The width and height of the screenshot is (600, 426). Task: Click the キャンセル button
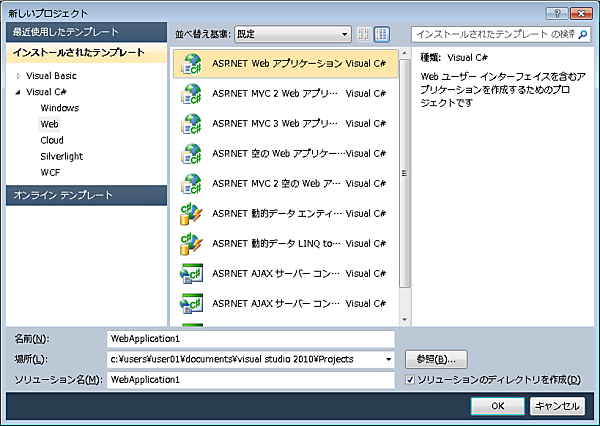click(x=557, y=406)
